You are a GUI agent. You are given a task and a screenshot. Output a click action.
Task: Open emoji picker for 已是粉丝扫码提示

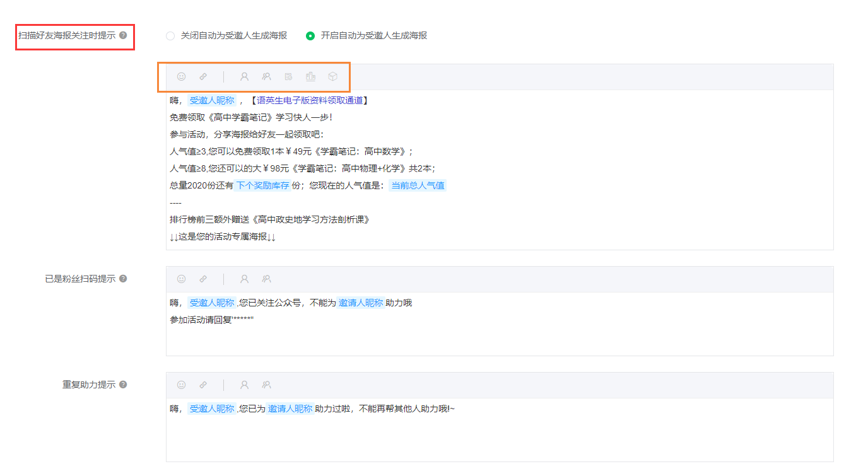[181, 279]
